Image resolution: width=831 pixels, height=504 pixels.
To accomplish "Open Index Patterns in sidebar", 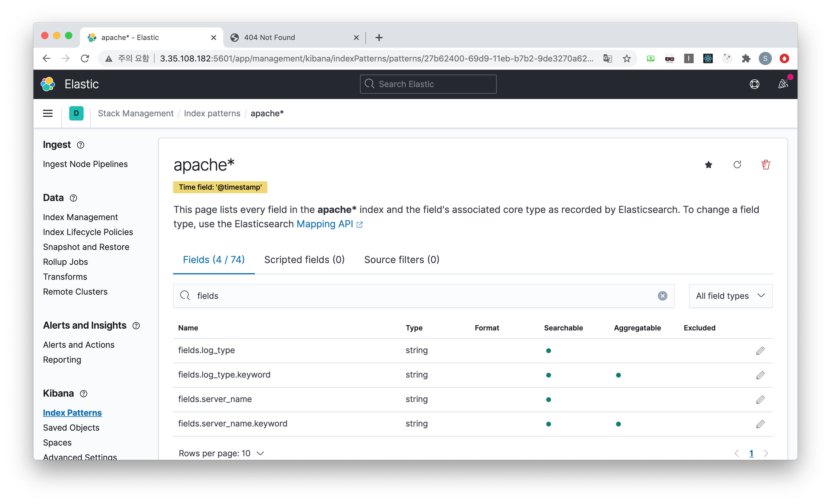I will point(72,413).
